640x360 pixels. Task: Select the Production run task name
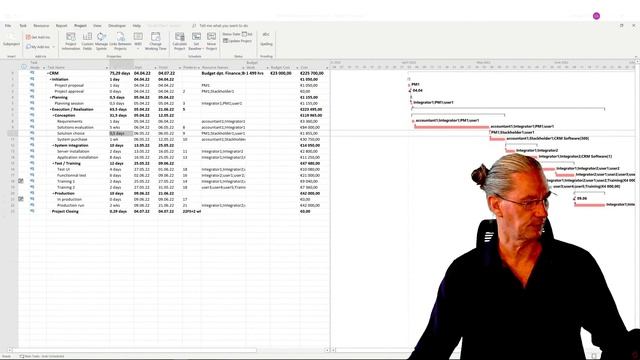point(71,205)
